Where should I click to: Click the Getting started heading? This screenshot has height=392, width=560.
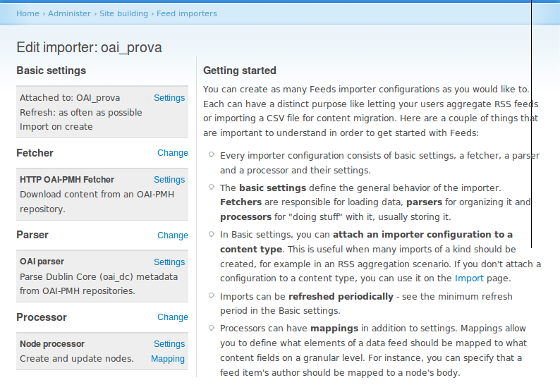(x=240, y=71)
